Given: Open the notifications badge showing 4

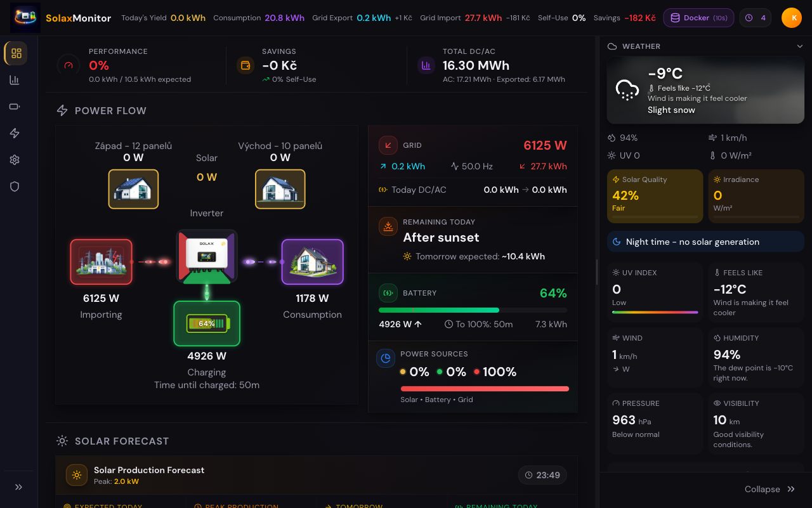Looking at the screenshot, I should tap(755, 18).
